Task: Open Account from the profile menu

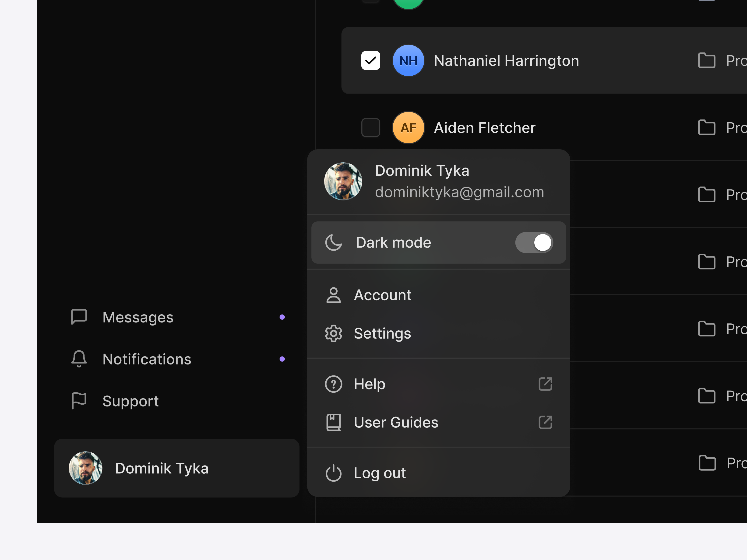Action: [x=382, y=295]
